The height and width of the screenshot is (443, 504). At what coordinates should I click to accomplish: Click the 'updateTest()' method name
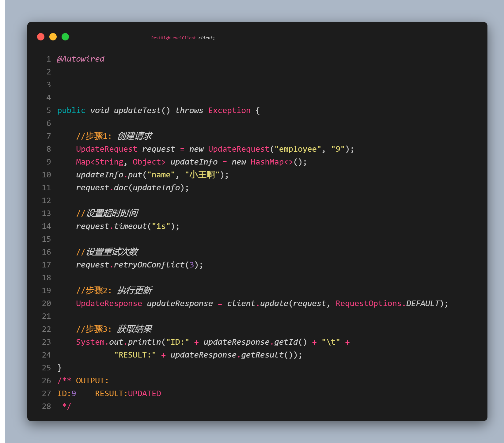pos(142,110)
